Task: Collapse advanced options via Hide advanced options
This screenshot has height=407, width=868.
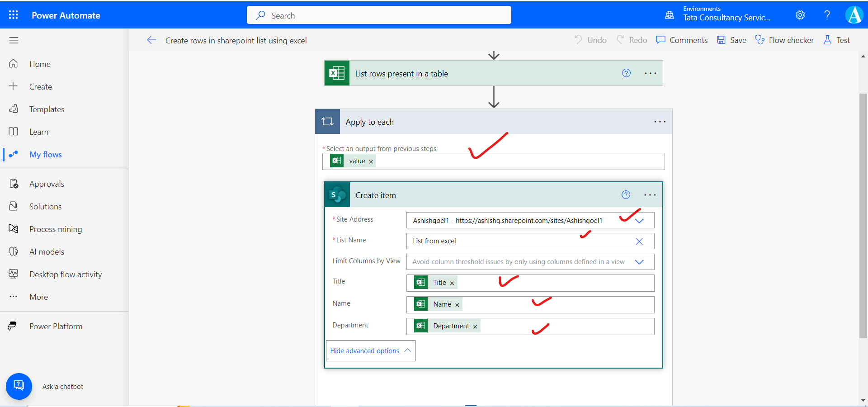Action: pyautogui.click(x=365, y=350)
